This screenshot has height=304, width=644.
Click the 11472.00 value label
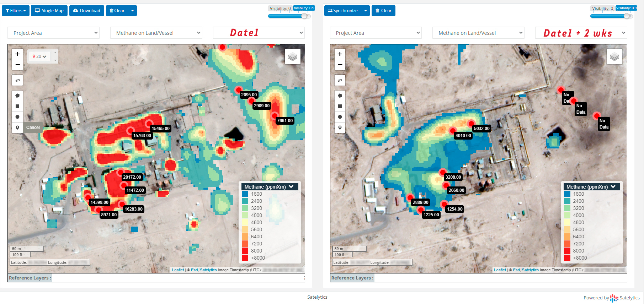[x=135, y=190]
